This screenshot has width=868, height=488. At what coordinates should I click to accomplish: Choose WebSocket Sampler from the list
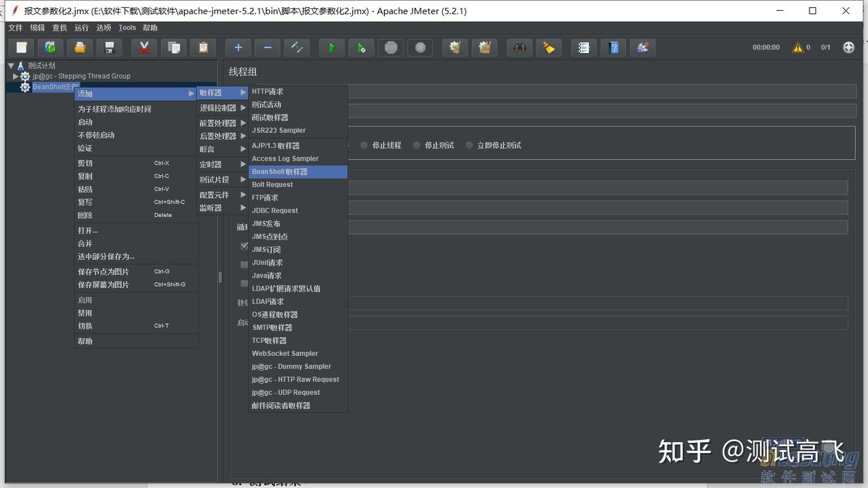pos(298,354)
